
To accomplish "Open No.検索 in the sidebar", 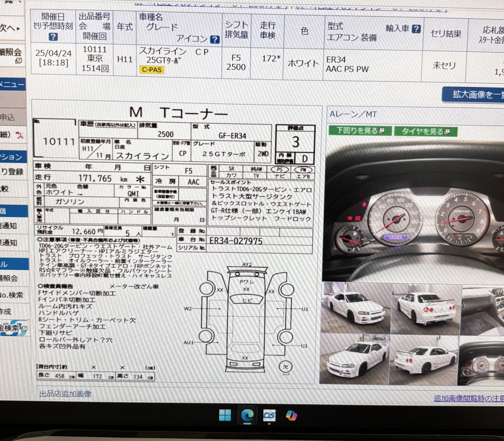I will [12, 295].
